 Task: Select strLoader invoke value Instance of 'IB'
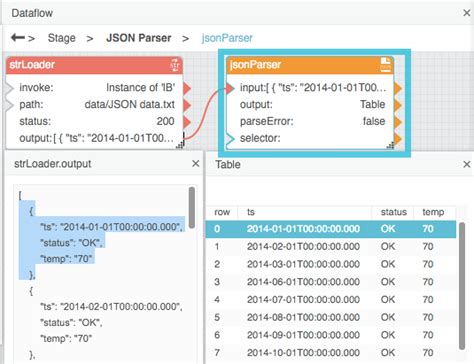[140, 88]
